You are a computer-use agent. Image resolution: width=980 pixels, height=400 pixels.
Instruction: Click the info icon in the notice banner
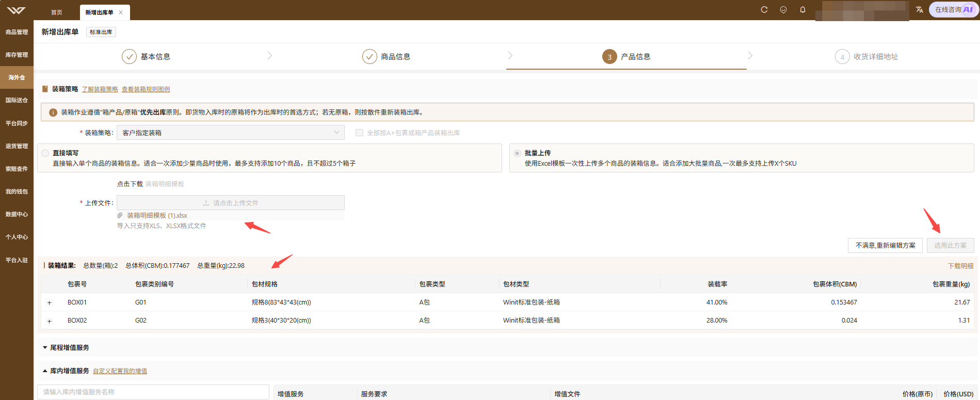click(53, 113)
